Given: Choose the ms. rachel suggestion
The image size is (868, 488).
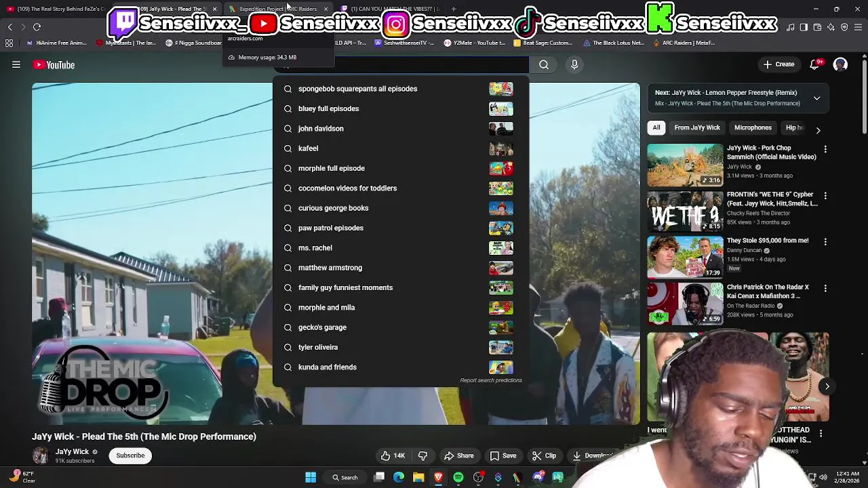Looking at the screenshot, I should pyautogui.click(x=400, y=248).
